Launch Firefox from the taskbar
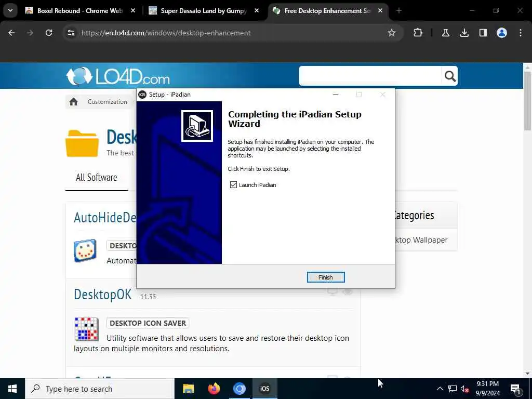Viewport: 532px width, 399px height. [214, 389]
